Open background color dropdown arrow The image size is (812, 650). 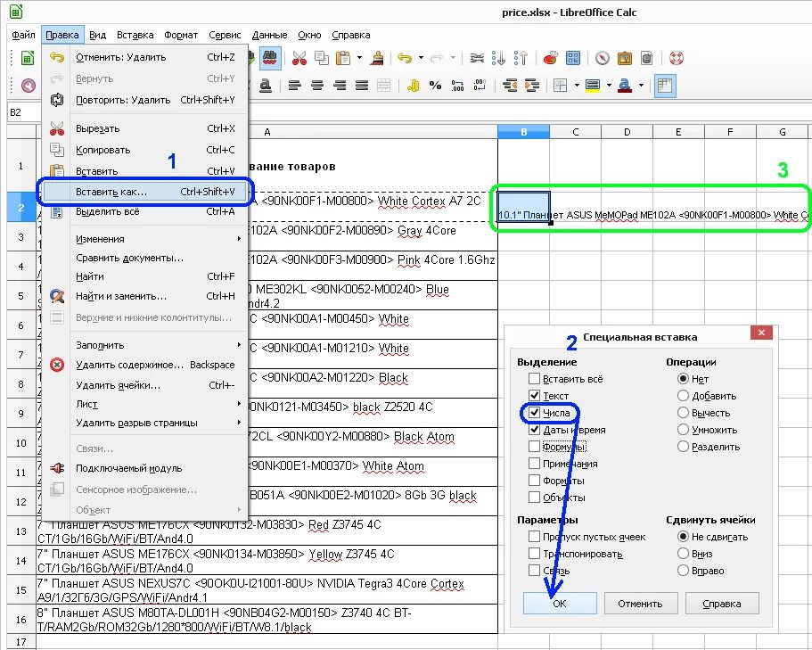pyautogui.click(x=609, y=86)
